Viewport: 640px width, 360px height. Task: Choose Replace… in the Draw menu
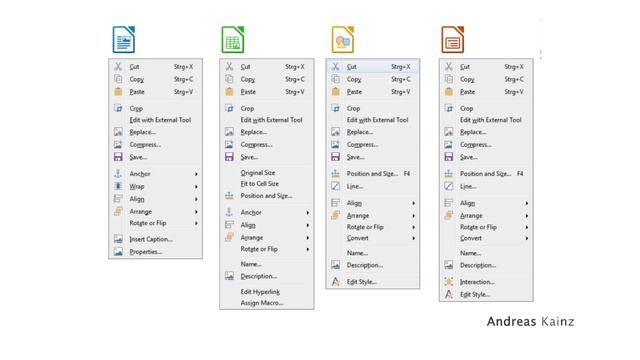(x=360, y=132)
